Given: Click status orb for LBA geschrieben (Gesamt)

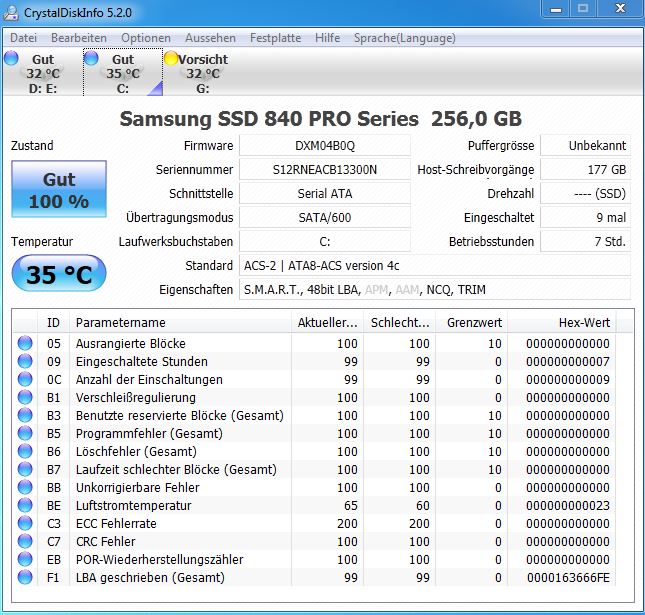Looking at the screenshot, I should [25, 578].
